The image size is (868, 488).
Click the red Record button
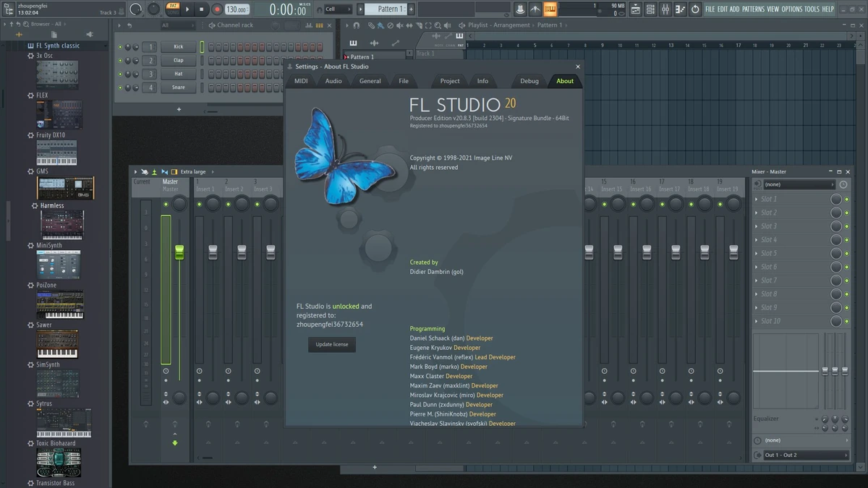[x=217, y=9]
